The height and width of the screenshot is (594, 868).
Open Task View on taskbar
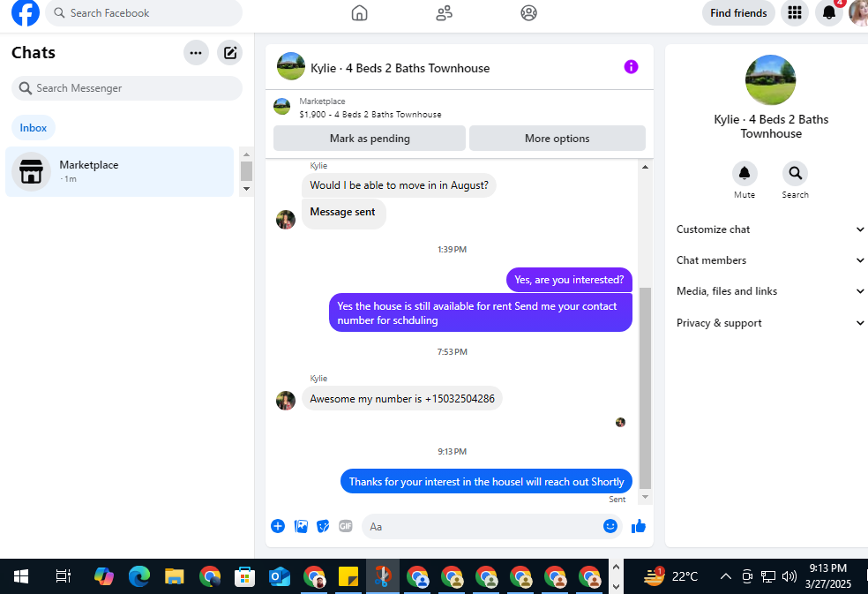[x=64, y=577]
